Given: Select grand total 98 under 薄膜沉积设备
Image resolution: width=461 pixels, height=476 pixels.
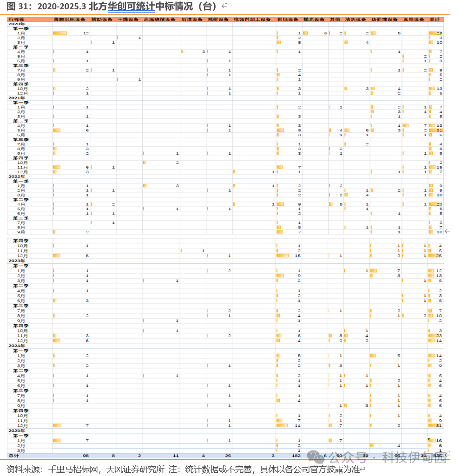Looking at the screenshot, I should (x=86, y=456).
